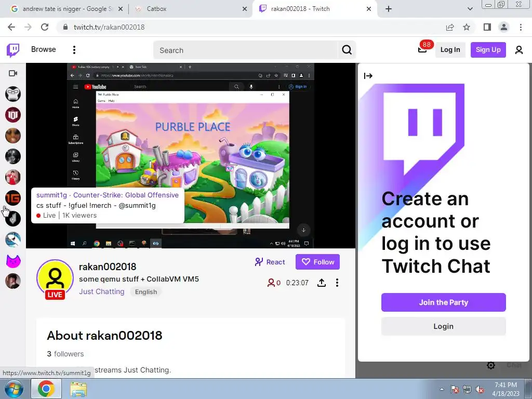Open Chrome's three-dot menu
The width and height of the screenshot is (532, 399).
(x=521, y=27)
